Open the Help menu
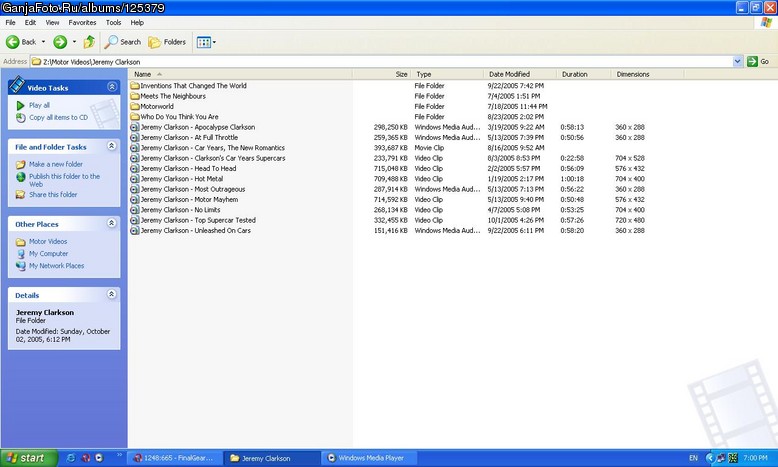This screenshot has width=778, height=467. (x=137, y=22)
